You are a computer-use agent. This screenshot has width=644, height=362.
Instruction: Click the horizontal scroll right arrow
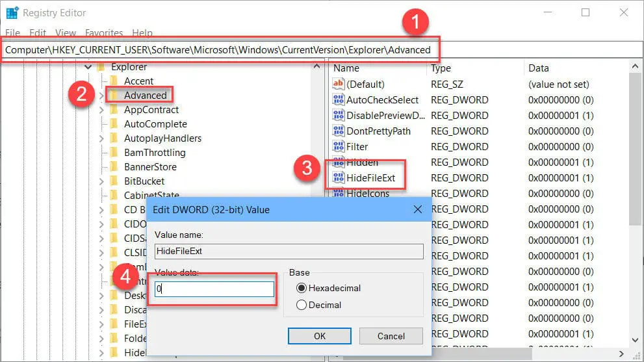pos(621,354)
